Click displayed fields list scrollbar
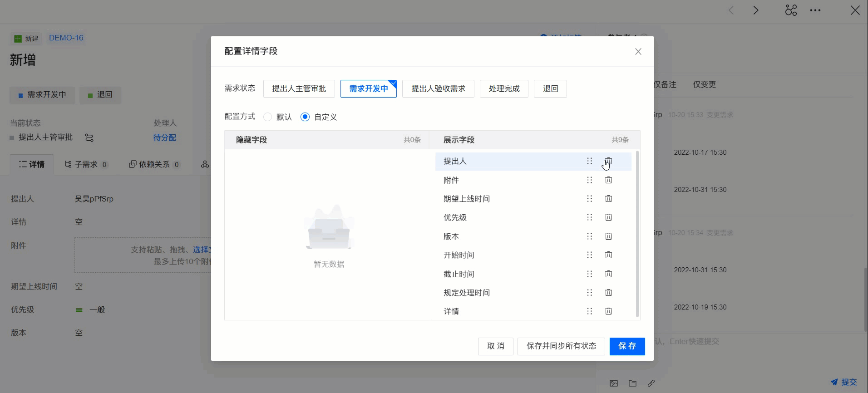The image size is (868, 393). (x=637, y=234)
